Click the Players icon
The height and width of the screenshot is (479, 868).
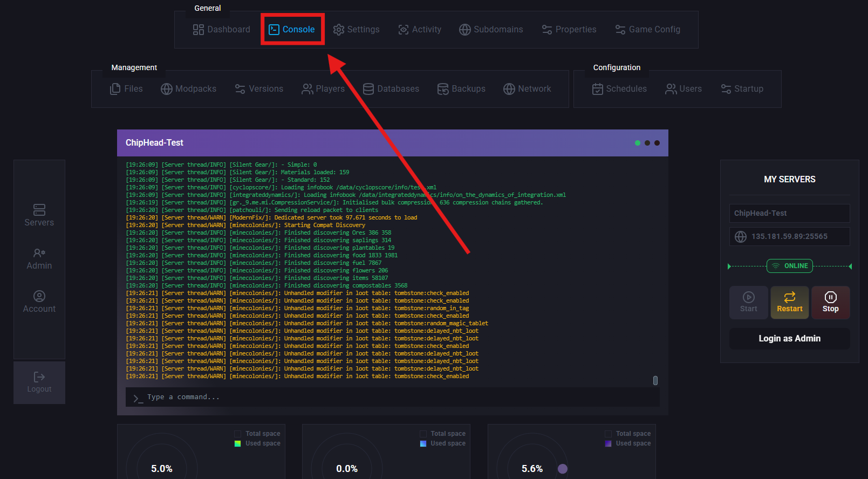(307, 89)
